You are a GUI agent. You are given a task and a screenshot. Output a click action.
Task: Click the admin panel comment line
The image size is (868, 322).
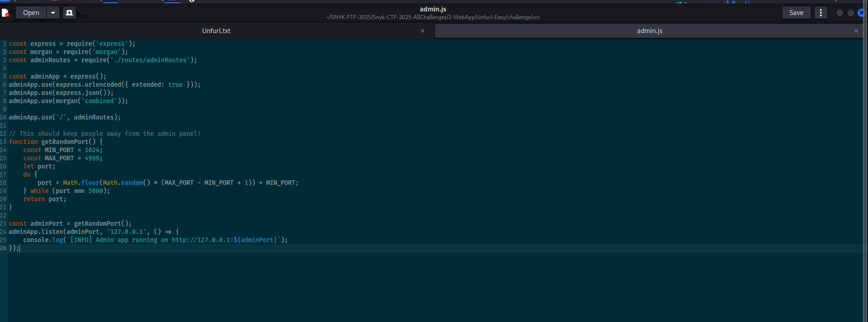tap(104, 134)
